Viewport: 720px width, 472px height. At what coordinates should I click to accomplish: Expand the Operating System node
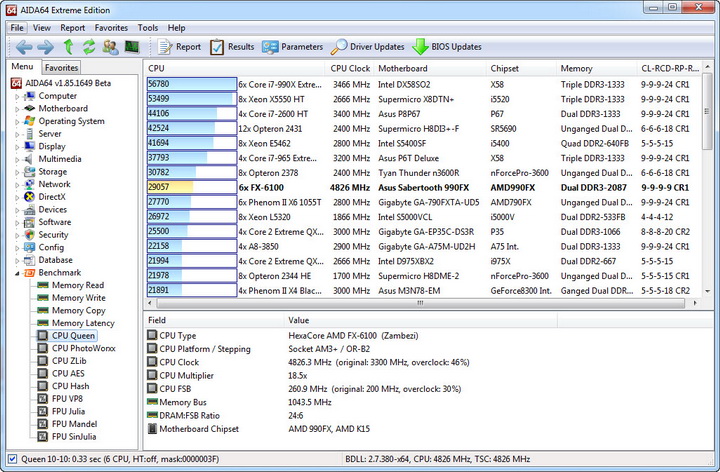[x=17, y=122]
